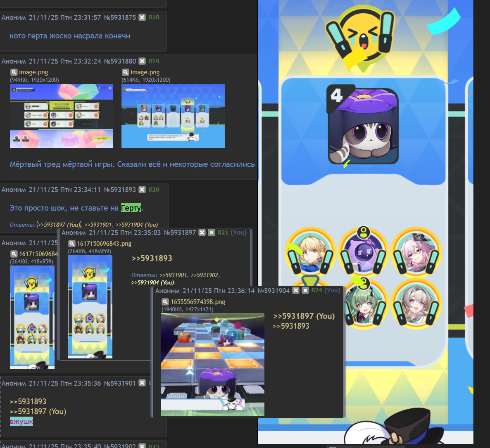The image size is (490, 448).
Task: Click square icon beside popup post №5931904
Action: coord(305,291)
